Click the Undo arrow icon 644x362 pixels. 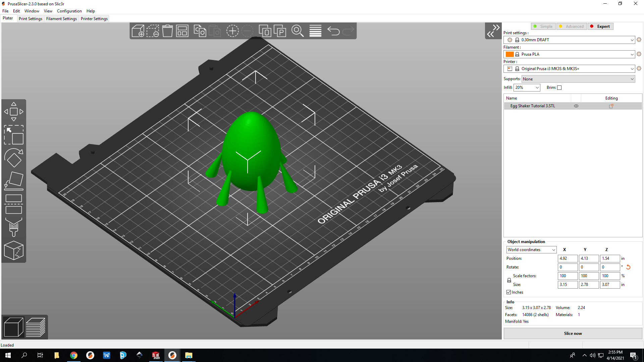coord(333,31)
